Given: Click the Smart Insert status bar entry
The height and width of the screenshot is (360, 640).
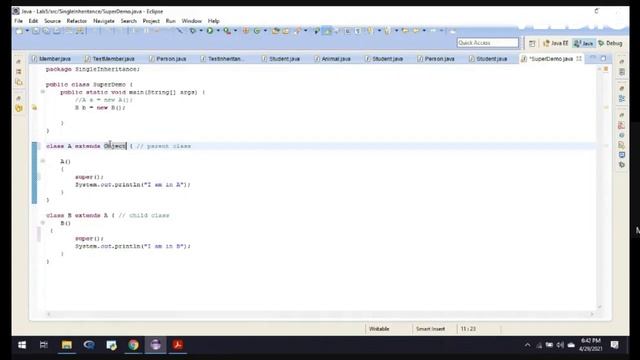Looking at the screenshot, I should click(x=431, y=329).
